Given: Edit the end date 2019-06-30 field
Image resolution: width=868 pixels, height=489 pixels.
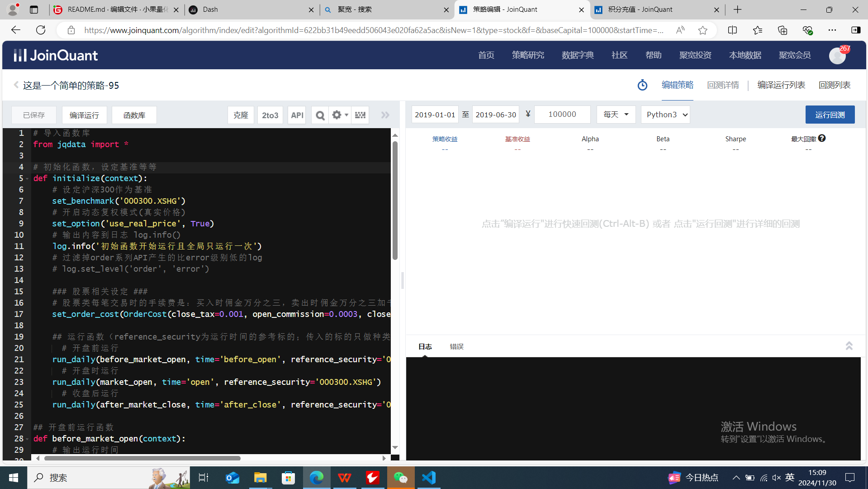Looking at the screenshot, I should [x=496, y=115].
